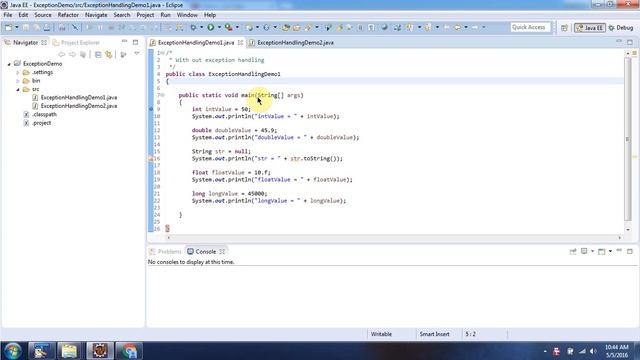Click the Open Perspective icon
This screenshot has width=640, height=360.
[564, 27]
